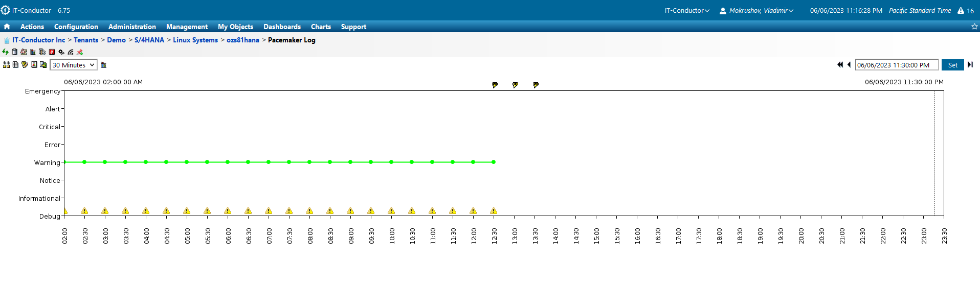Jump to the latest time with skip-to-end arrow
Image resolution: width=980 pixels, height=285 pixels.
point(970,65)
